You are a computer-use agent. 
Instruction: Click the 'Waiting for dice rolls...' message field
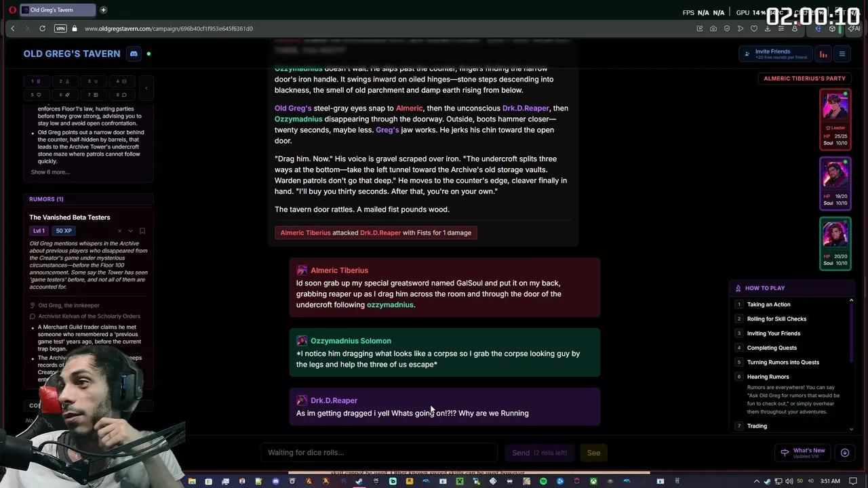(x=380, y=453)
